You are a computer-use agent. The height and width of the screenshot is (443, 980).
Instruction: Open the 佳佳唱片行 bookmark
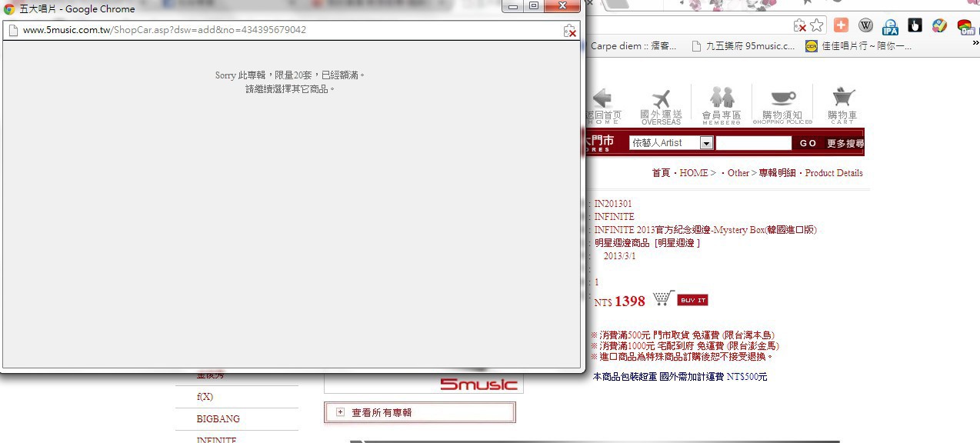[x=858, y=46]
